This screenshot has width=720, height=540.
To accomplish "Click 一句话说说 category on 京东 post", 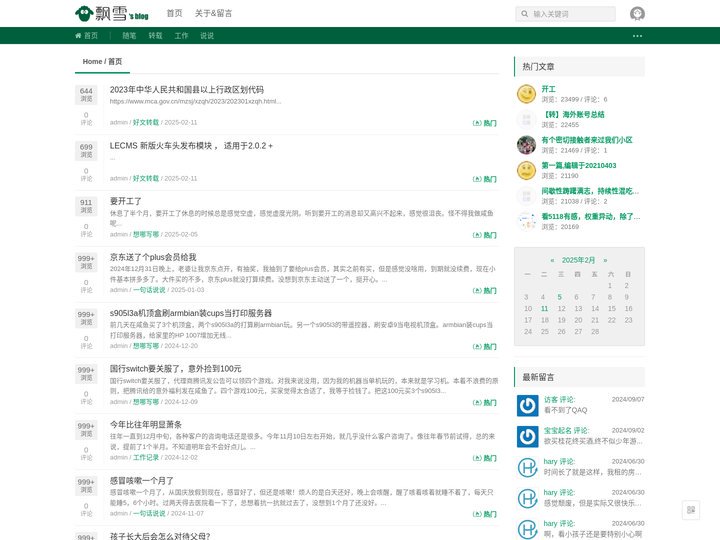I will 149,290.
